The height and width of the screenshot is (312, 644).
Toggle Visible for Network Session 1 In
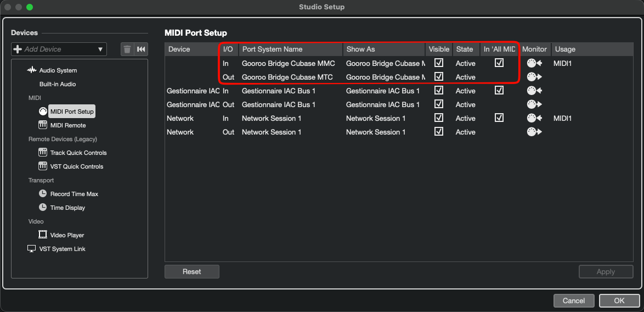coord(439,118)
